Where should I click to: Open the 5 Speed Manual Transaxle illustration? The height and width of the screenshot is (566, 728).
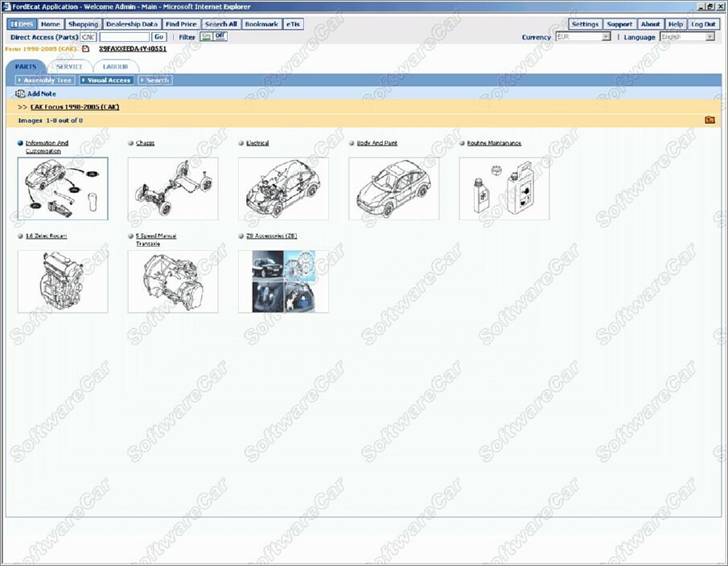pyautogui.click(x=172, y=281)
